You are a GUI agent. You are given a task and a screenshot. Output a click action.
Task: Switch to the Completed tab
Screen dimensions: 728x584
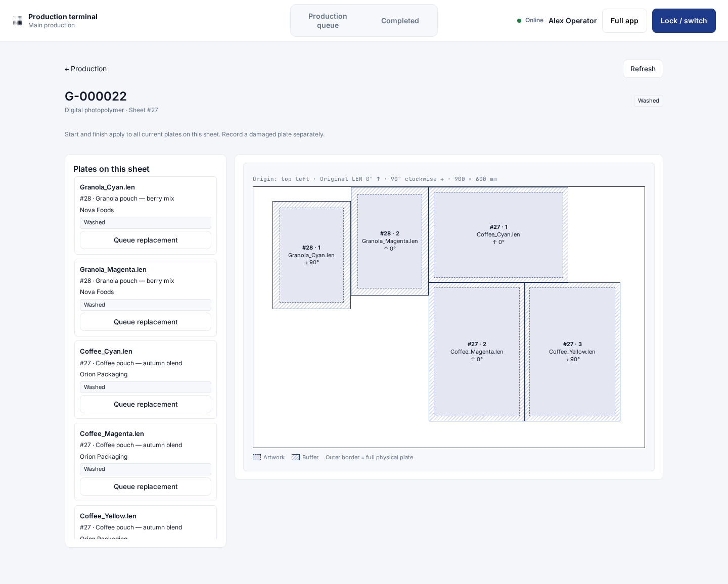point(400,21)
